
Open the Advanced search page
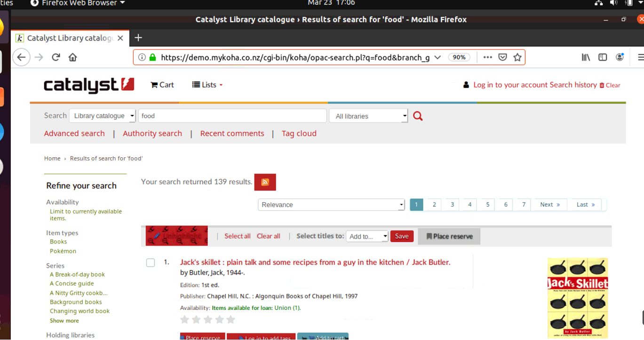click(x=74, y=133)
